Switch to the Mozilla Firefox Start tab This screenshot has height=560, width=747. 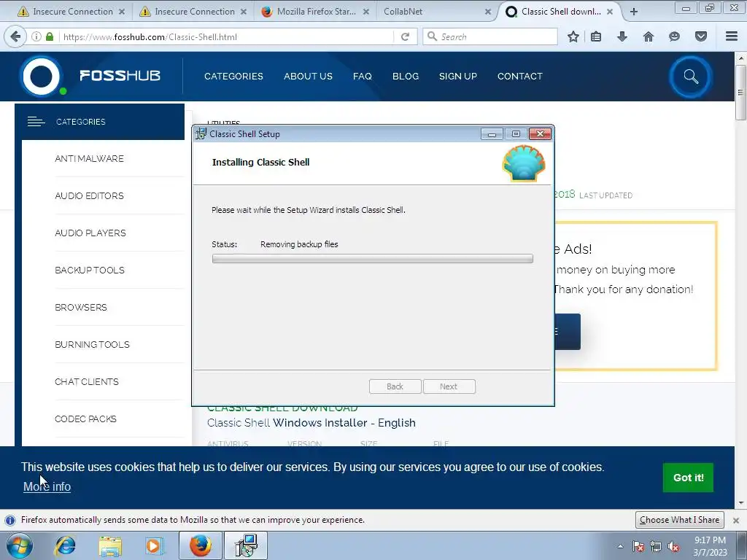(x=316, y=12)
